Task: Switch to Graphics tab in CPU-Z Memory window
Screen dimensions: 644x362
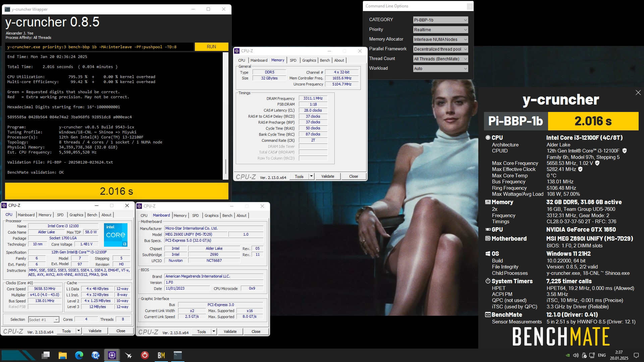Action: pyautogui.click(x=309, y=60)
